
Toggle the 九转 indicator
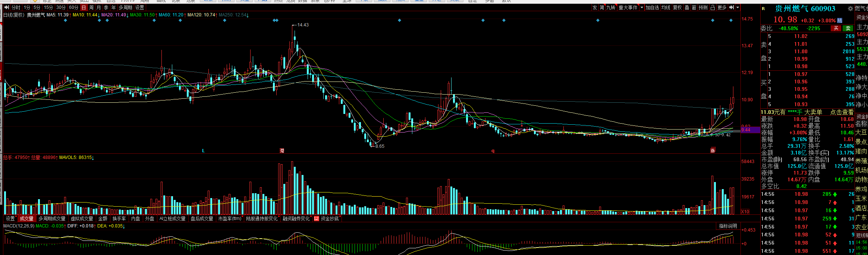pos(611,7)
